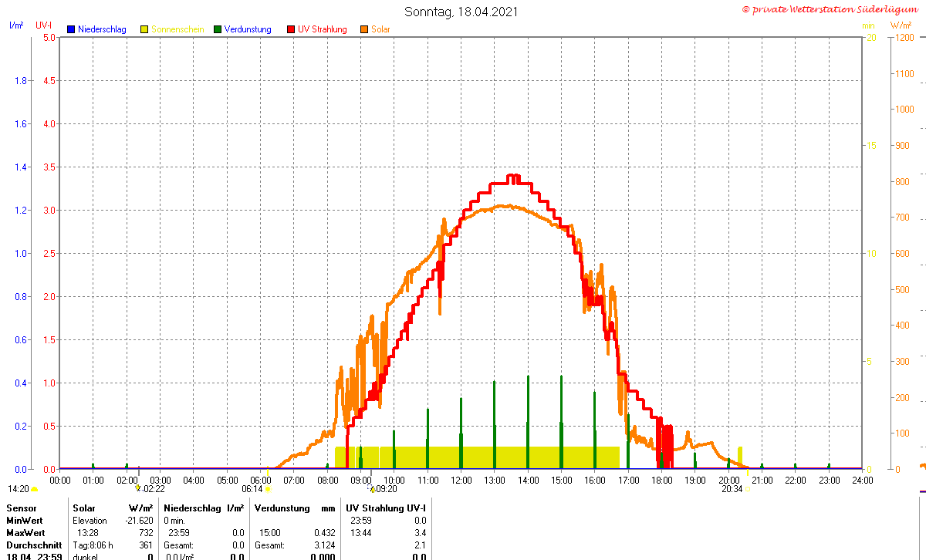926x560 pixels.
Task: Click the moon icon beside 14:20
Action: click(x=35, y=489)
